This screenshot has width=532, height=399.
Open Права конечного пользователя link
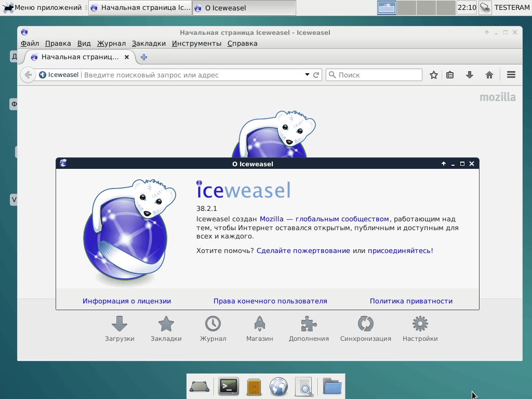270,301
